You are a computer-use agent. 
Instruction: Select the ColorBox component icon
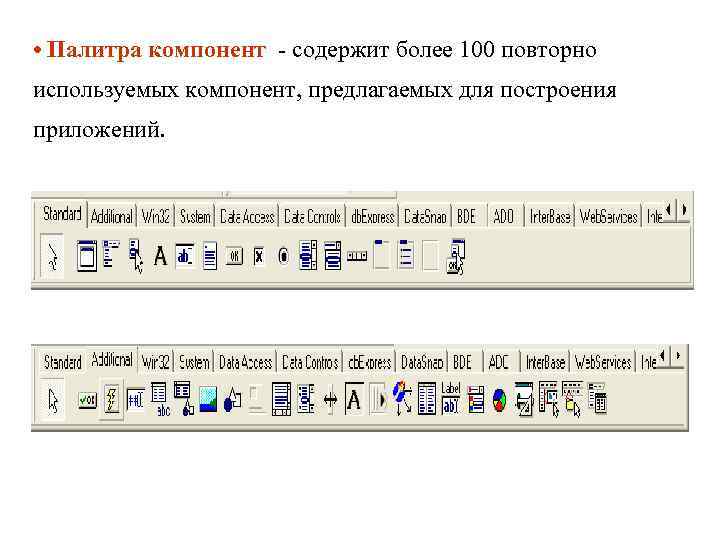[476, 399]
